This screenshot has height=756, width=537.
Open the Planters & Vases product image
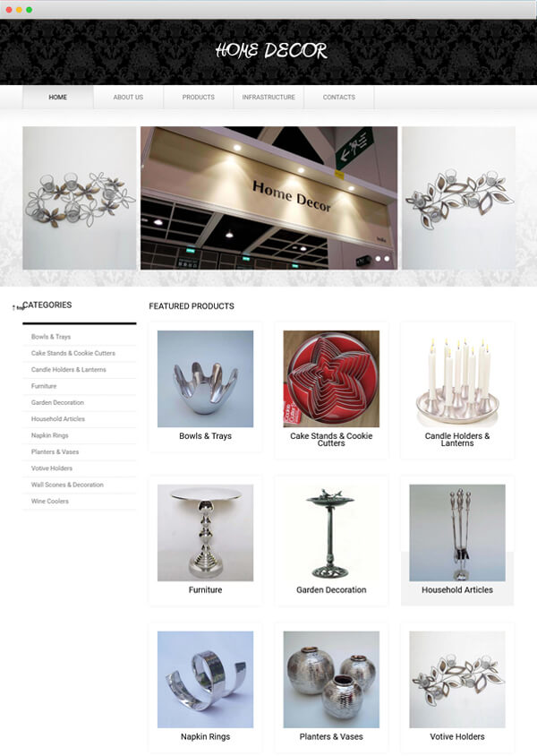pyautogui.click(x=331, y=679)
